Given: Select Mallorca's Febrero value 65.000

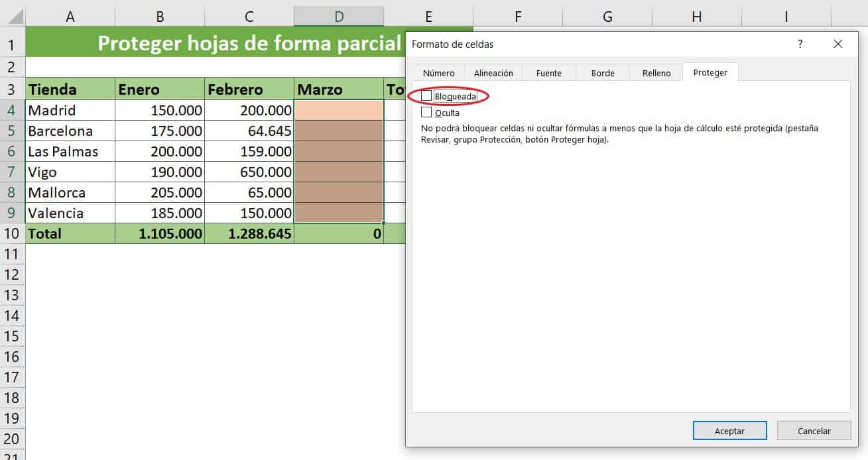Looking at the screenshot, I should [249, 192].
